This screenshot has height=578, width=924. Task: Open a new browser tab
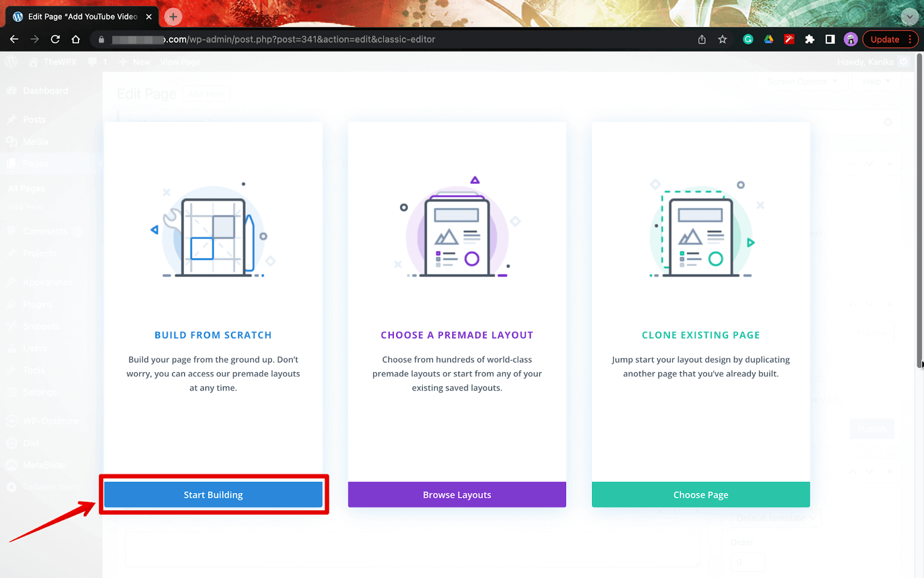(x=173, y=17)
